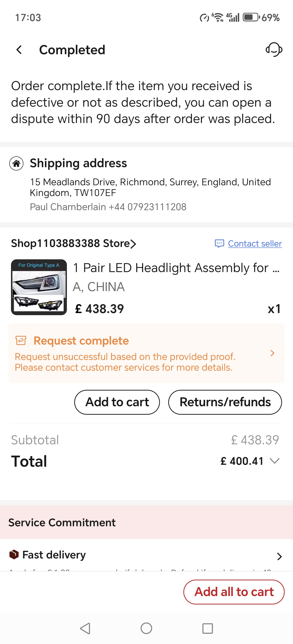The width and height of the screenshot is (293, 644).
Task: Open Request complete details arrow
Action: (x=272, y=353)
